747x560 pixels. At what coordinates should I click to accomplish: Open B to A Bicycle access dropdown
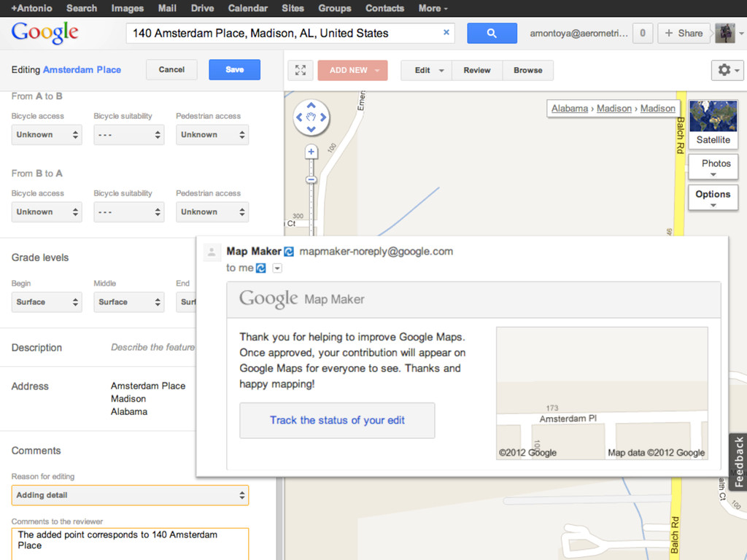(x=47, y=212)
